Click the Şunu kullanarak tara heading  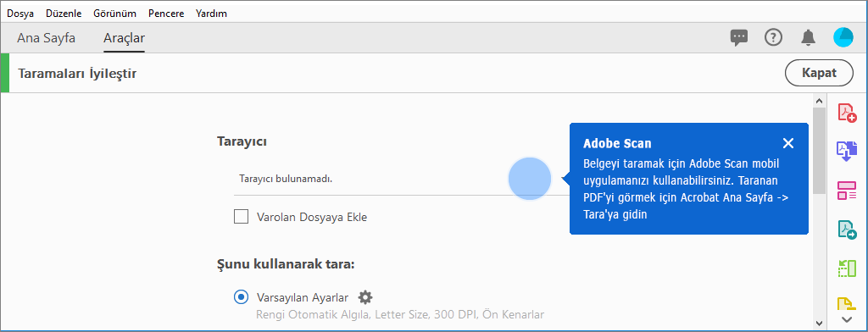286,264
